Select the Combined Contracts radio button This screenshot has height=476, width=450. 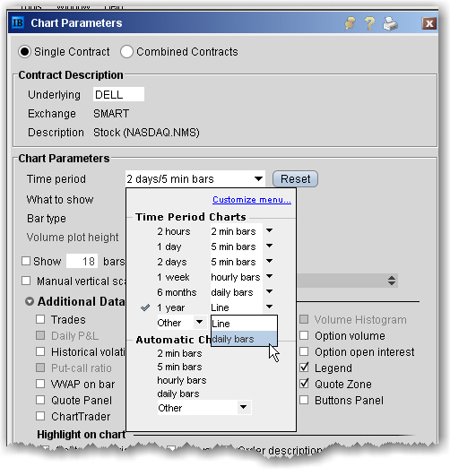[126, 52]
